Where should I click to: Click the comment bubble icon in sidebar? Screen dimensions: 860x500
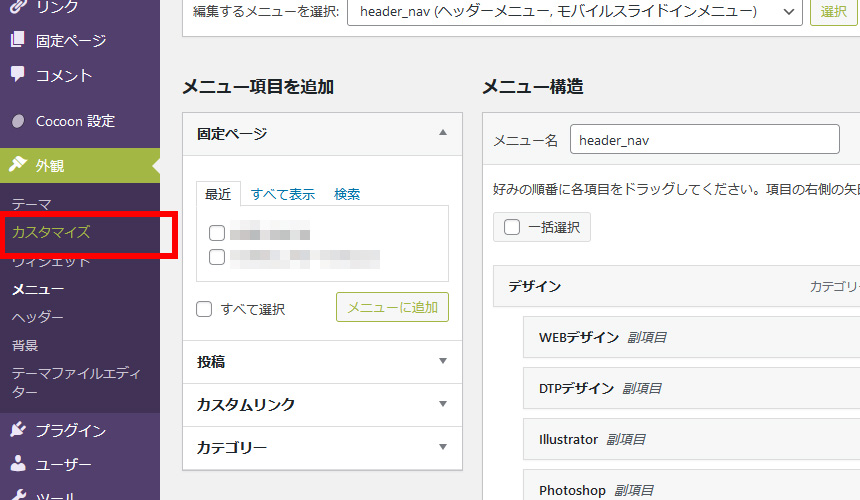pyautogui.click(x=17, y=75)
